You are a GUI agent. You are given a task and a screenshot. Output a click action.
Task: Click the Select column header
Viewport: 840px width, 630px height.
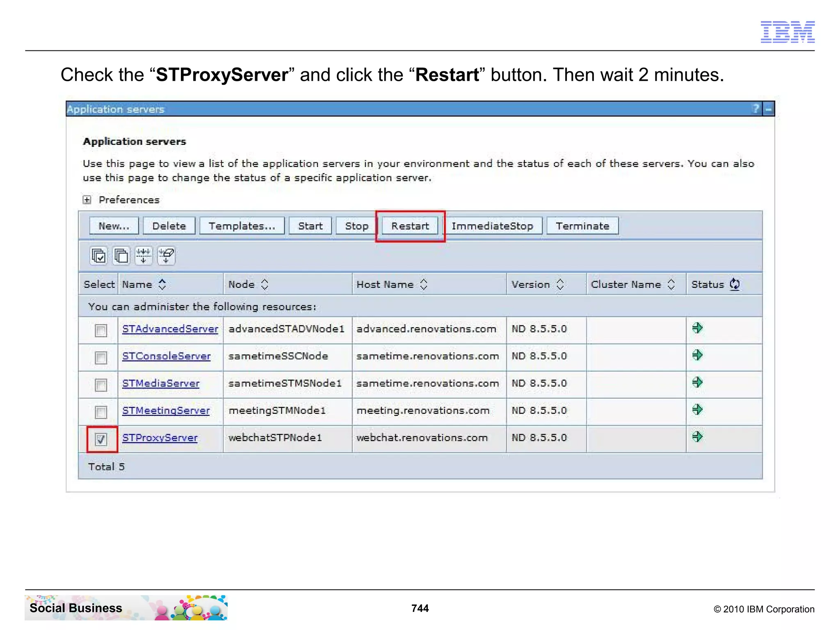click(x=99, y=284)
